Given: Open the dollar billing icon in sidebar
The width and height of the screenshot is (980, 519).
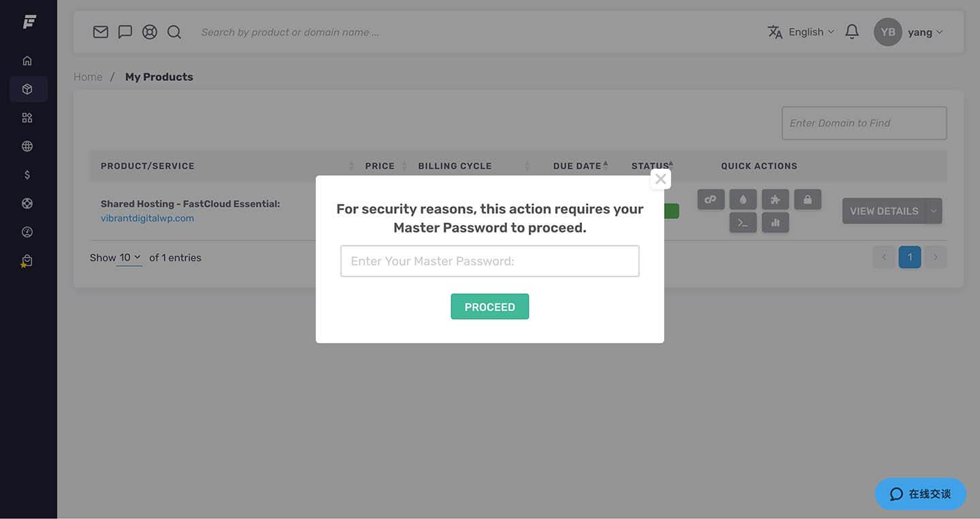Looking at the screenshot, I should pyautogui.click(x=27, y=175).
